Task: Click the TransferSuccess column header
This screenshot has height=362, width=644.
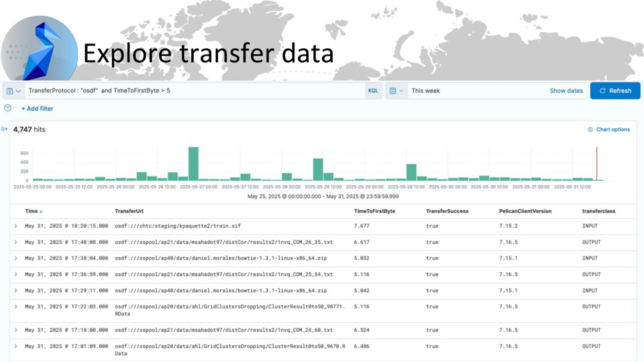Action: point(447,211)
